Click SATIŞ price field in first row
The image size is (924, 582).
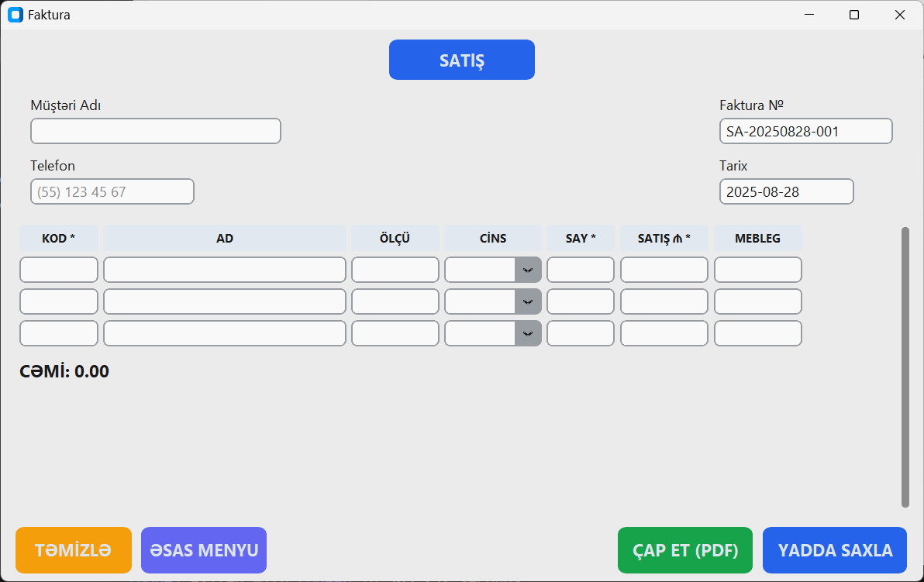pyautogui.click(x=664, y=270)
